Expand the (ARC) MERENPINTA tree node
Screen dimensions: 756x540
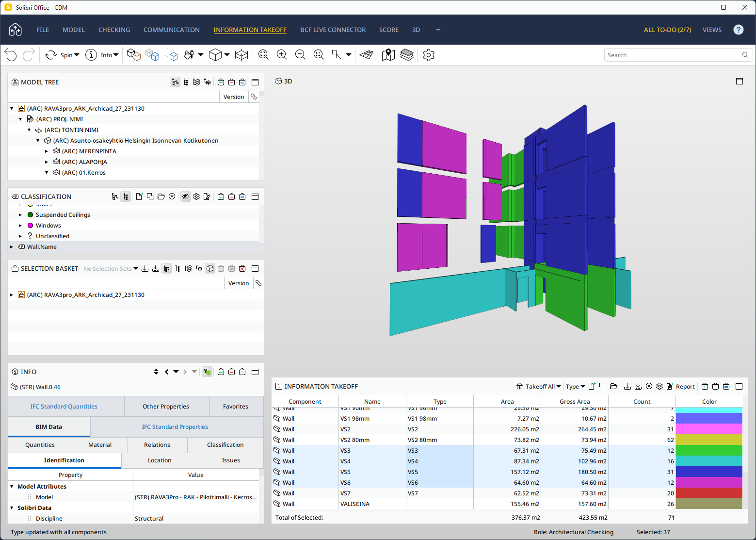coord(47,151)
